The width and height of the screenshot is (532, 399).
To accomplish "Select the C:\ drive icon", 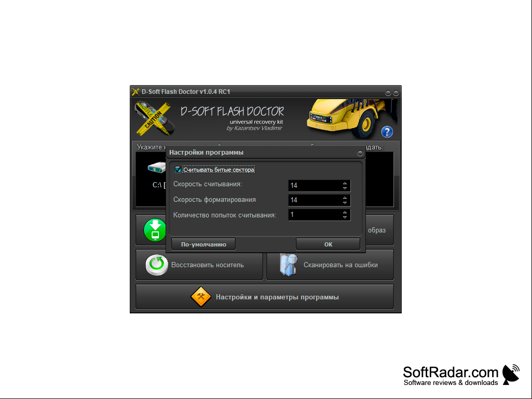I will (x=157, y=168).
